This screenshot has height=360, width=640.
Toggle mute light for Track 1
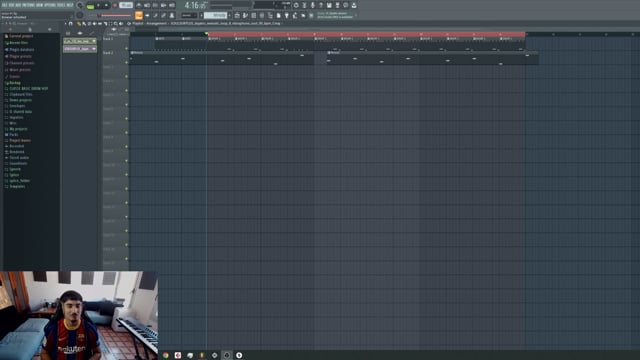coord(127,48)
